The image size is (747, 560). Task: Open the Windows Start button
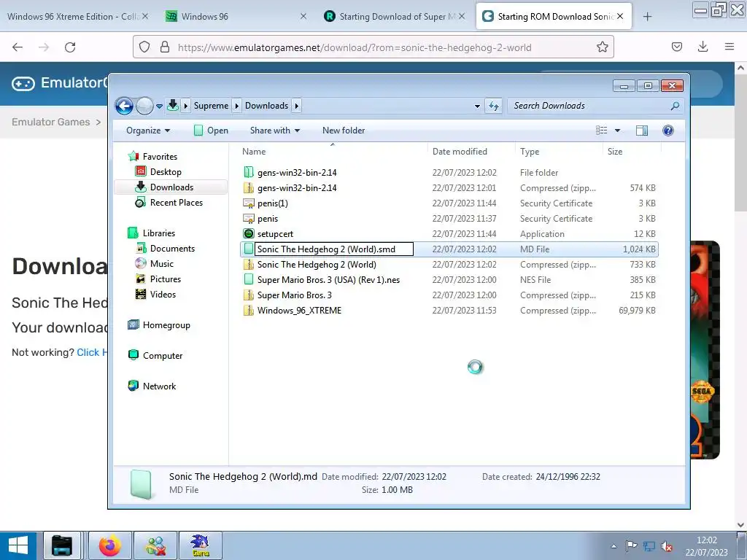coord(18,545)
